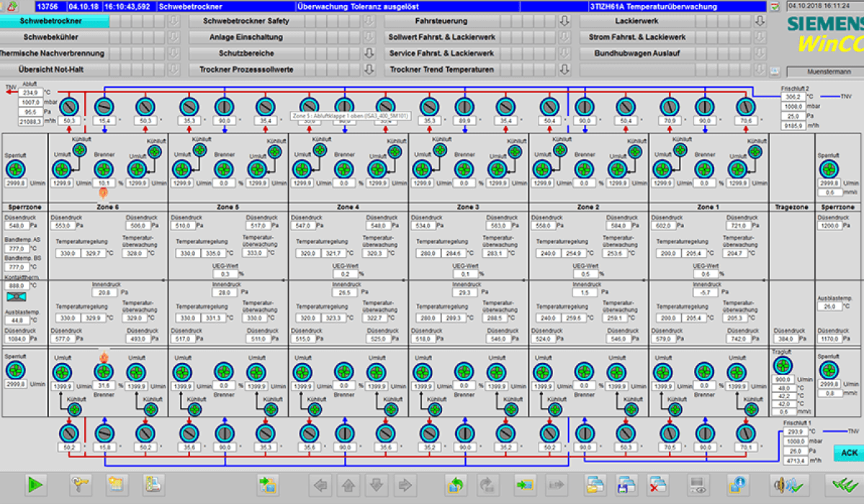Click the Tragluft fan symbol in Tragezone
The height and width of the screenshot is (504, 864).
coord(781,365)
